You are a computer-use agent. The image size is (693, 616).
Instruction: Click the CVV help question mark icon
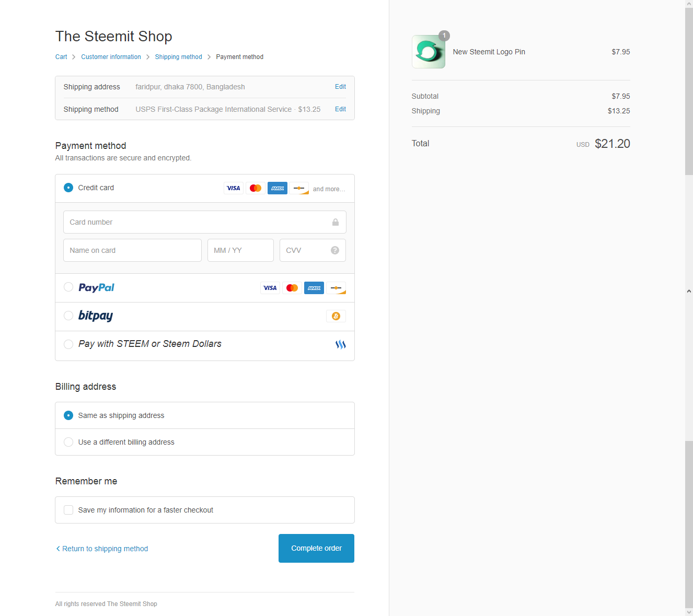(335, 250)
